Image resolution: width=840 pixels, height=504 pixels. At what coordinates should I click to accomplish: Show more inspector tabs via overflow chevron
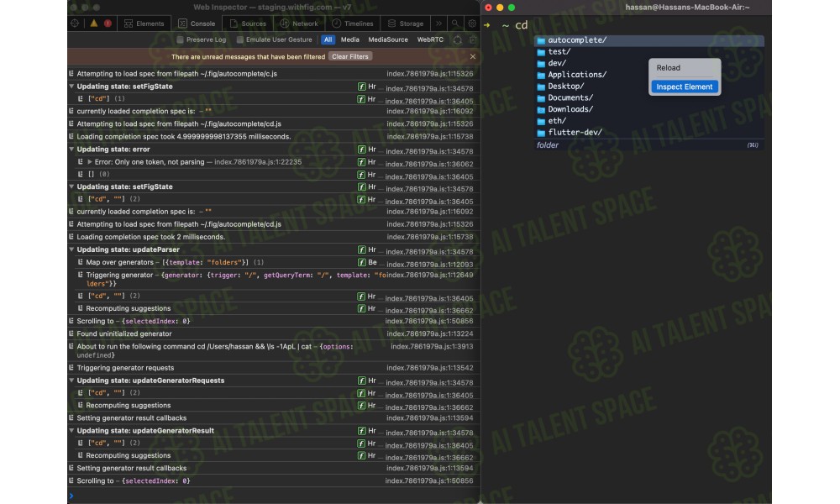(438, 23)
